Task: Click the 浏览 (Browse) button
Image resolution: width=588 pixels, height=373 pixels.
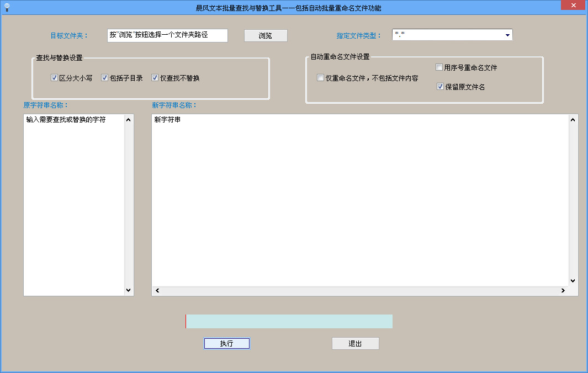Action: (x=266, y=35)
